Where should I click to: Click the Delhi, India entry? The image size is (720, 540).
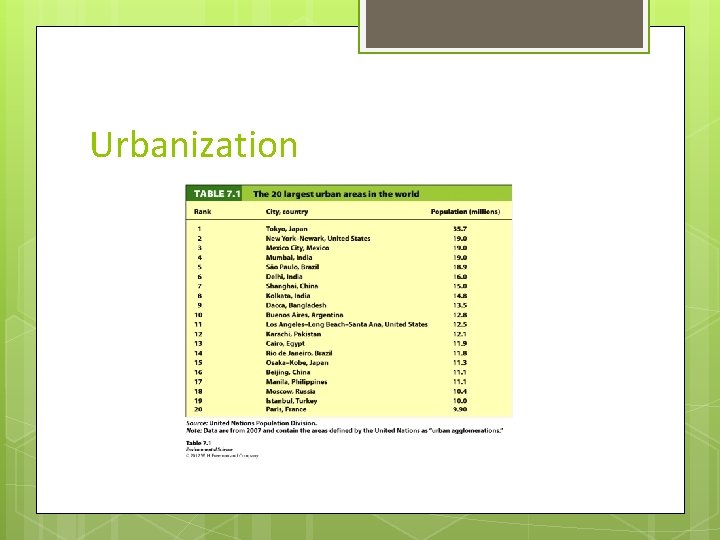284,276
